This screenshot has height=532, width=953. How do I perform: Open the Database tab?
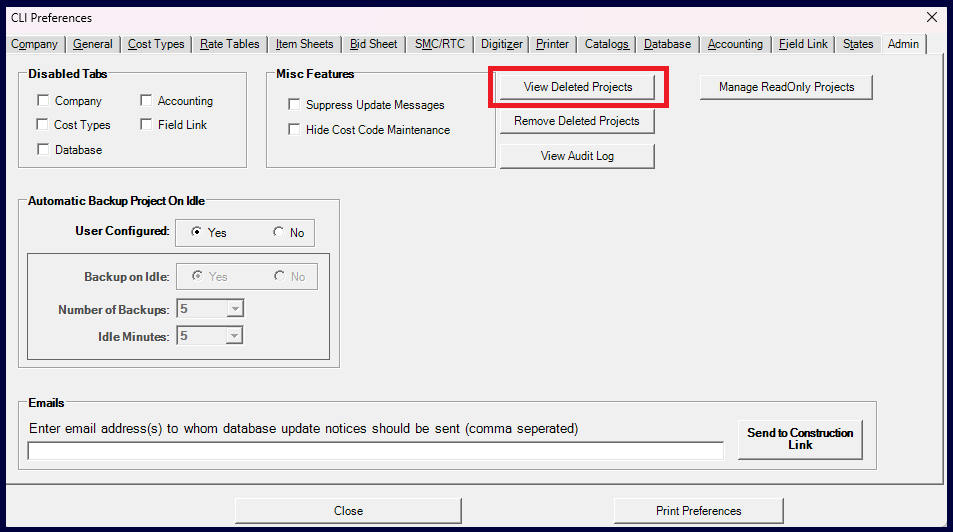point(667,44)
